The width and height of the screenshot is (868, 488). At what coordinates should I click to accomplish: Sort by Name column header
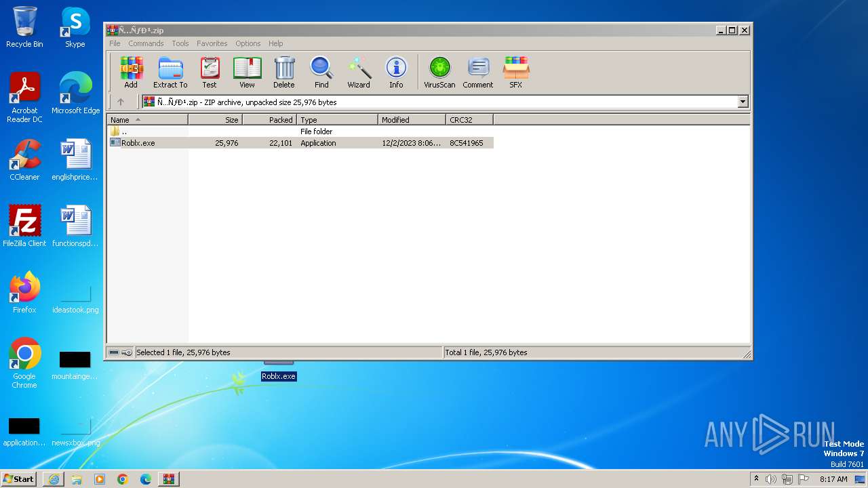pyautogui.click(x=148, y=119)
